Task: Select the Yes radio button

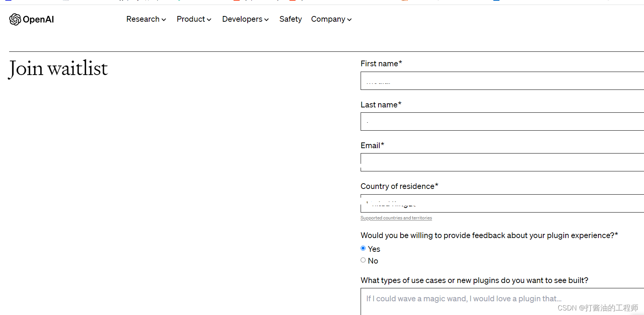Action: tap(363, 248)
